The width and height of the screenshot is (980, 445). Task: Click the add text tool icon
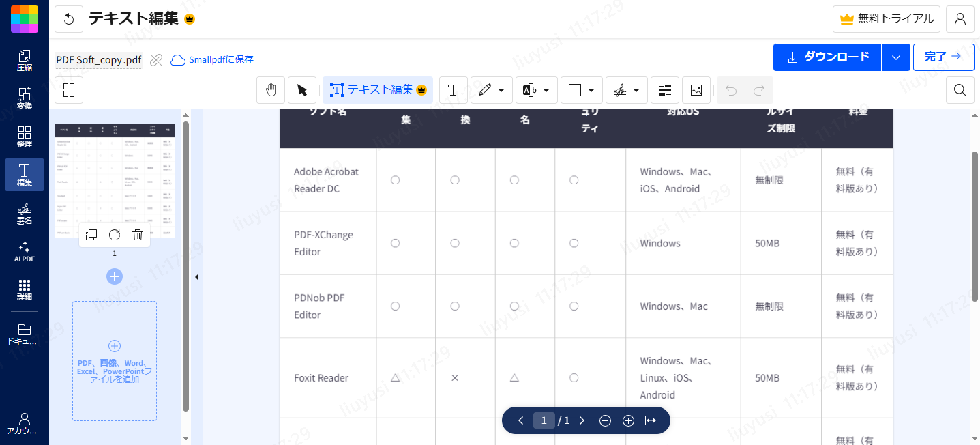point(453,90)
